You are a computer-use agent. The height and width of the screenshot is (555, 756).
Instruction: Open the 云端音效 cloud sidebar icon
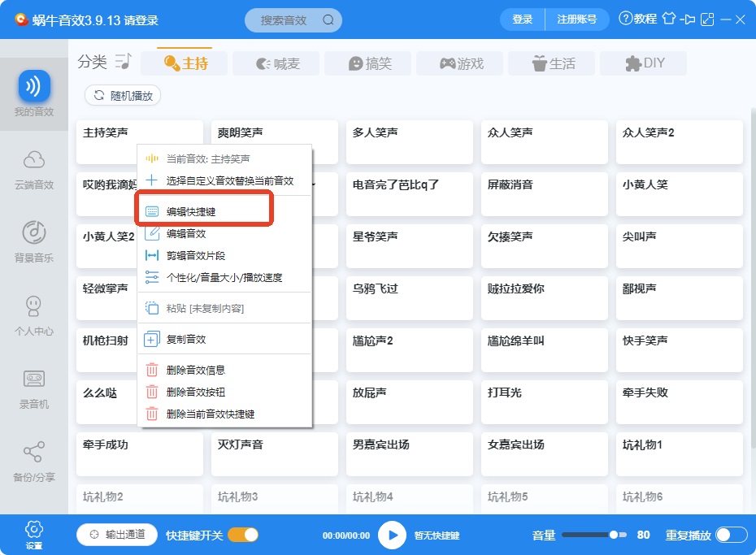(x=34, y=160)
